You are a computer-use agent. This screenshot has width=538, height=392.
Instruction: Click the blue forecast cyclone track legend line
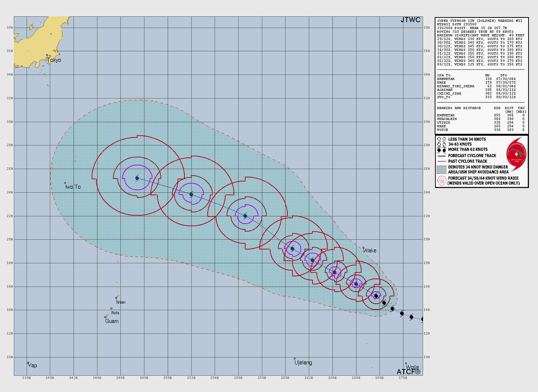point(442,156)
